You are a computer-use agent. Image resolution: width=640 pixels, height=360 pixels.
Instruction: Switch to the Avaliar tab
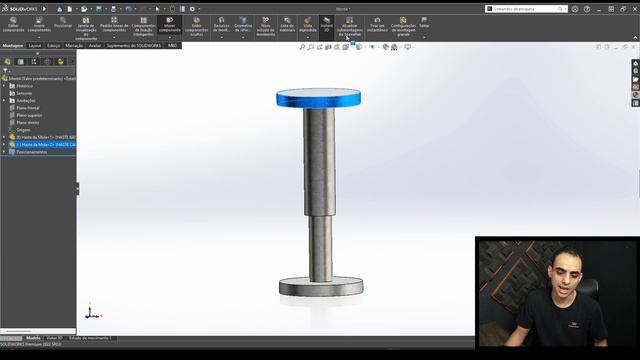pos(95,46)
